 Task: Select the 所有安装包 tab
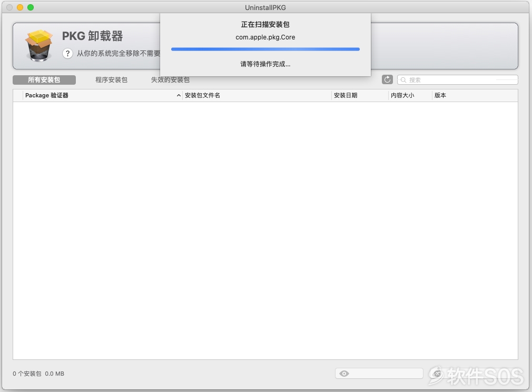point(44,80)
